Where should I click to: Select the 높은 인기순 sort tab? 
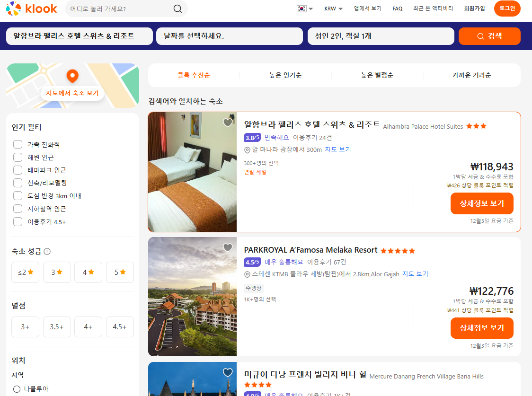point(285,75)
